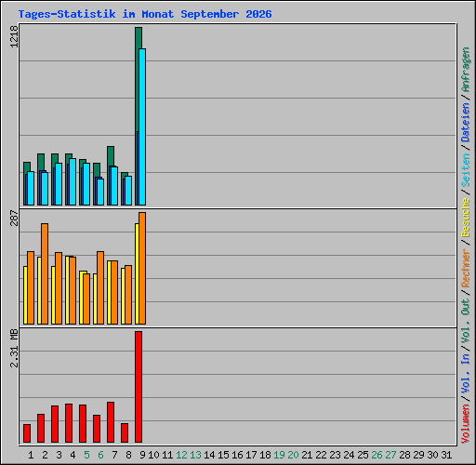Click the title "Tages-Statistik im Monat September 2026"

point(145,14)
